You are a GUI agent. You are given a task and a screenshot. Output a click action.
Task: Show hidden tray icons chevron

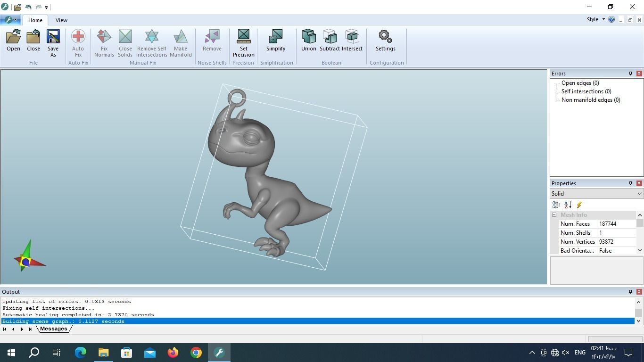532,353
